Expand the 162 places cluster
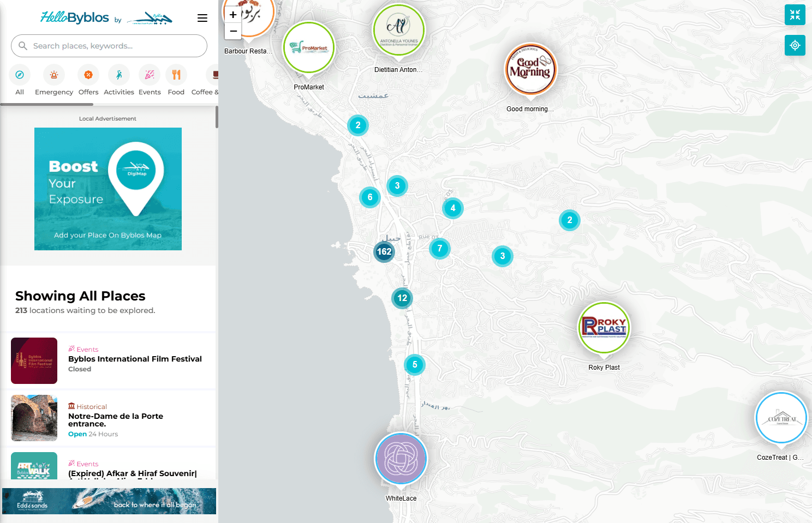The height and width of the screenshot is (523, 812). [384, 251]
